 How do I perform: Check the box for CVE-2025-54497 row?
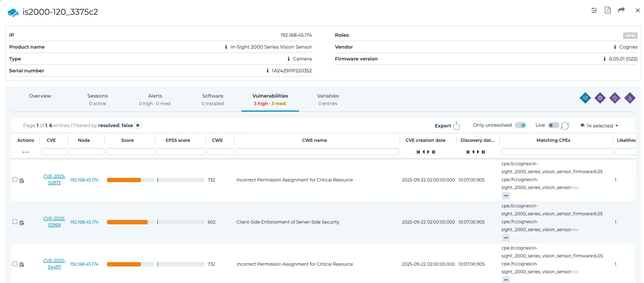(x=15, y=264)
